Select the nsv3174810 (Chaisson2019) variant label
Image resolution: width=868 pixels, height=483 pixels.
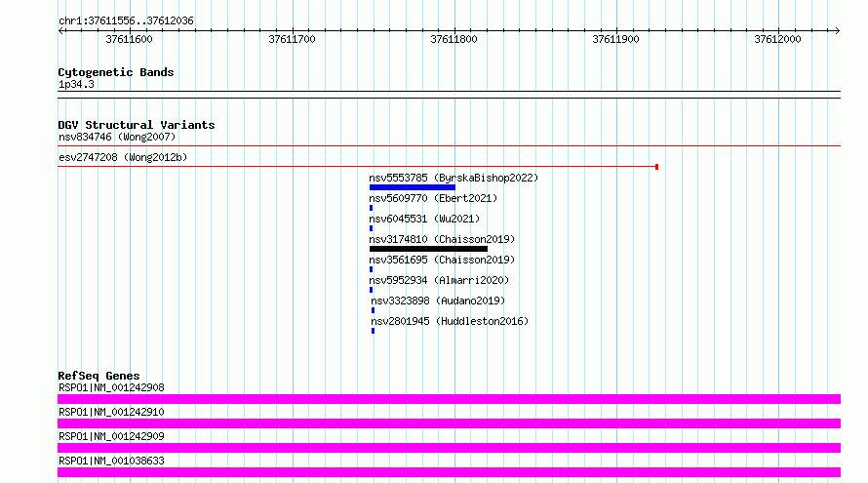pos(442,239)
